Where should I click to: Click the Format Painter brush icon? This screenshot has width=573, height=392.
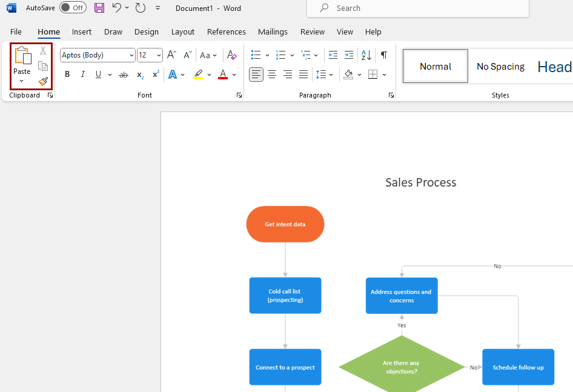(43, 82)
